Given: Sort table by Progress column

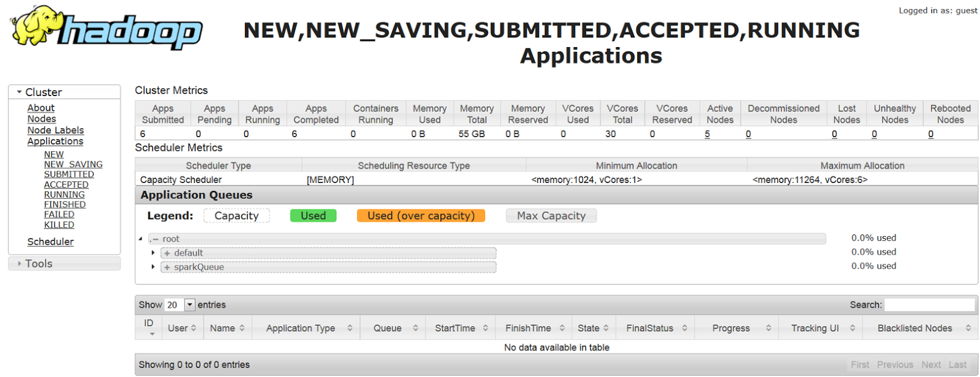Looking at the screenshot, I should (x=736, y=328).
